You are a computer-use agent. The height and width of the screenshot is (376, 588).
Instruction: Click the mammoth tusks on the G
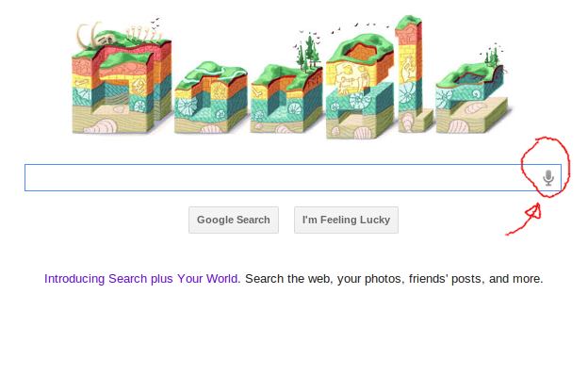pyautogui.click(x=89, y=35)
